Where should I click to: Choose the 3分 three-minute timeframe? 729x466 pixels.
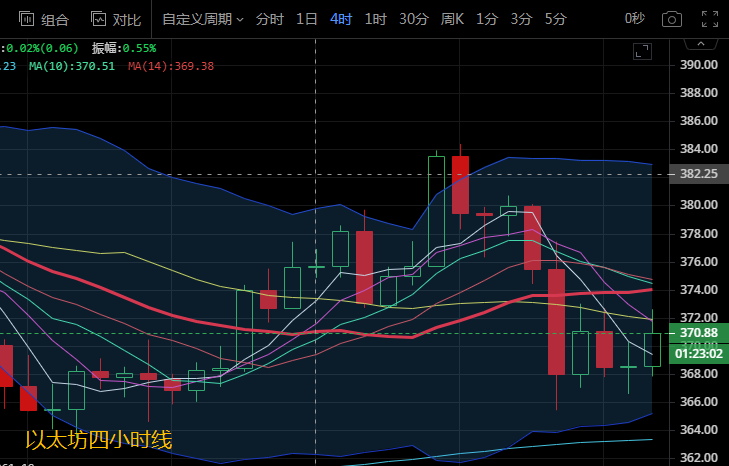click(x=521, y=19)
